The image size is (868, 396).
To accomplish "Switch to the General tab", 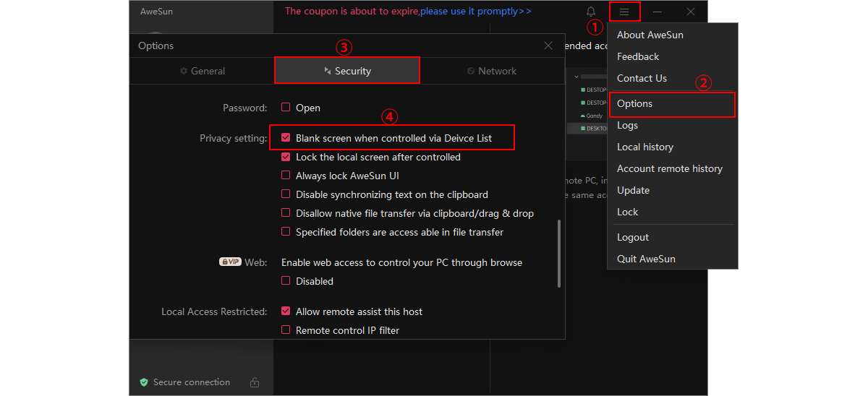I will [203, 71].
